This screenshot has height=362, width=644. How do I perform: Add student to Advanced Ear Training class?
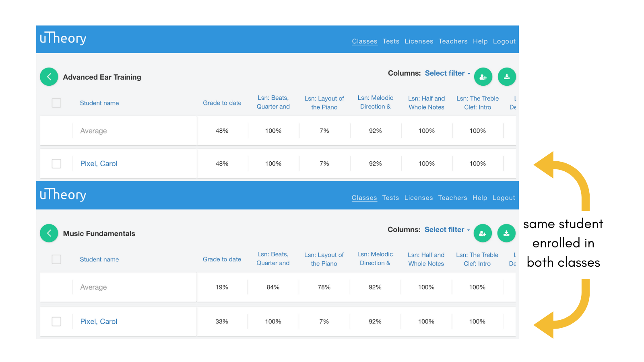click(x=483, y=77)
